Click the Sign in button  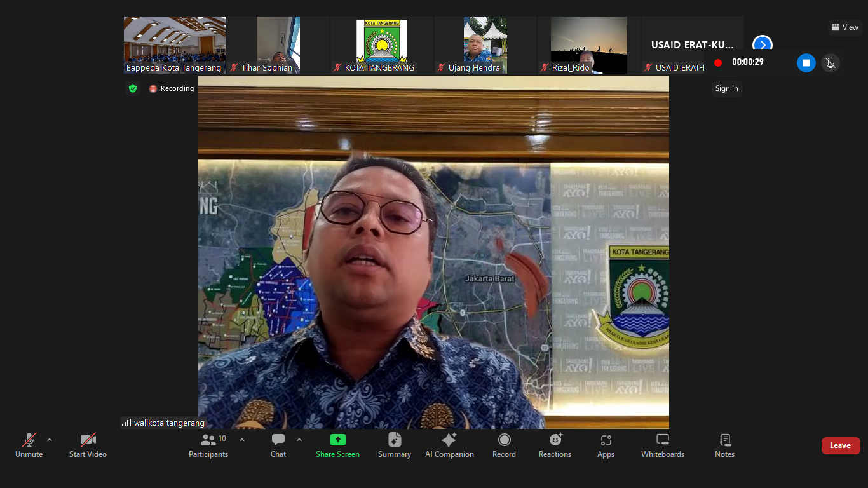point(726,89)
